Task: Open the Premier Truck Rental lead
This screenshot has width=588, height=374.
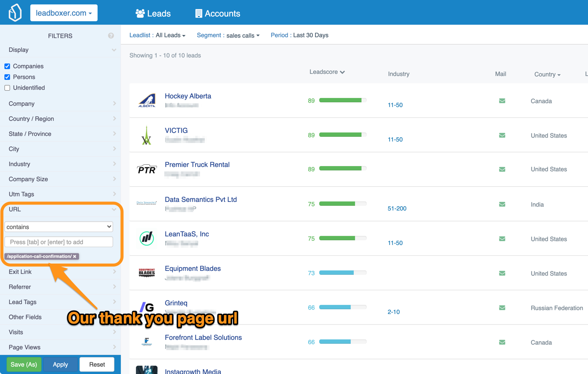Action: click(197, 165)
